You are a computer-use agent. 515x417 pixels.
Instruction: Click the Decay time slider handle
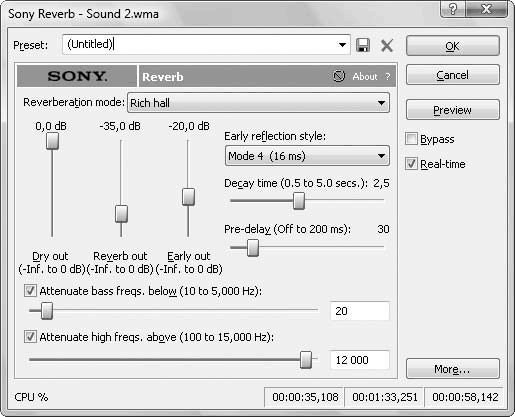pyautogui.click(x=299, y=201)
